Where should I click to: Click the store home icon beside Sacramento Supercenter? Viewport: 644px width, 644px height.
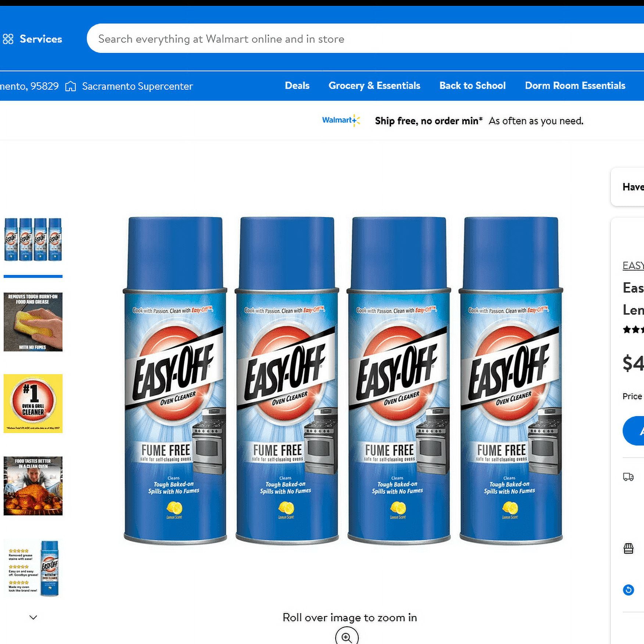point(71,86)
